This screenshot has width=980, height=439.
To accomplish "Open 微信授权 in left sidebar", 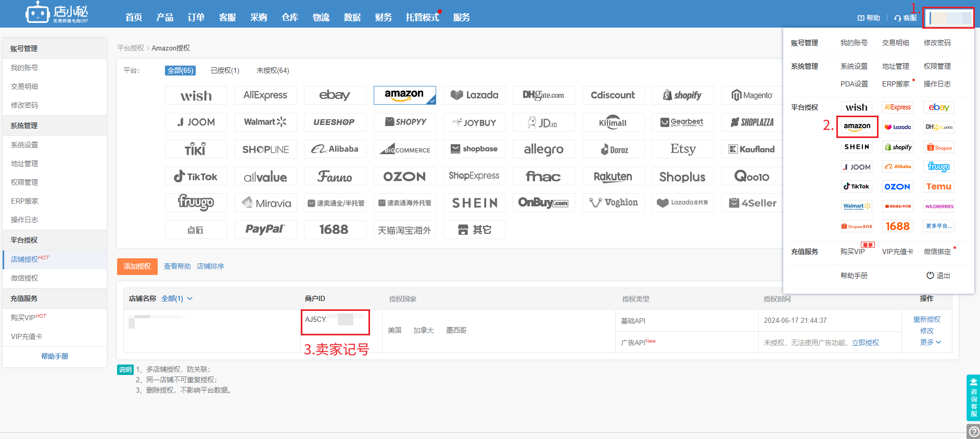I will coord(24,278).
